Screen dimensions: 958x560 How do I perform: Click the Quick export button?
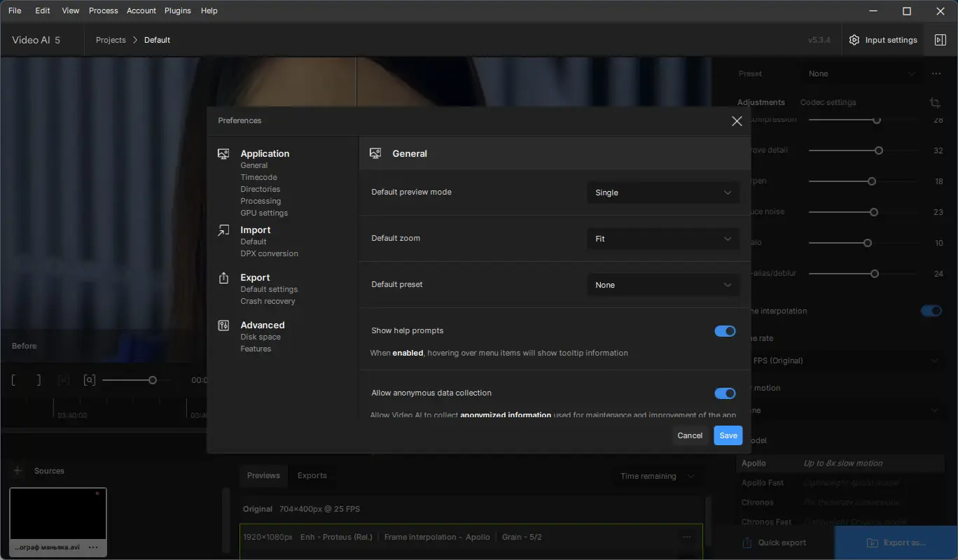(x=774, y=542)
